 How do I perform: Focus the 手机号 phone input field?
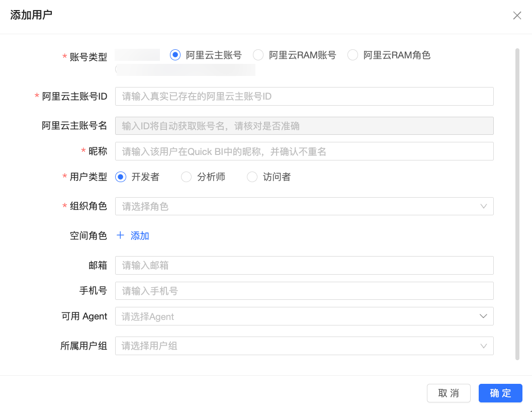click(x=304, y=291)
